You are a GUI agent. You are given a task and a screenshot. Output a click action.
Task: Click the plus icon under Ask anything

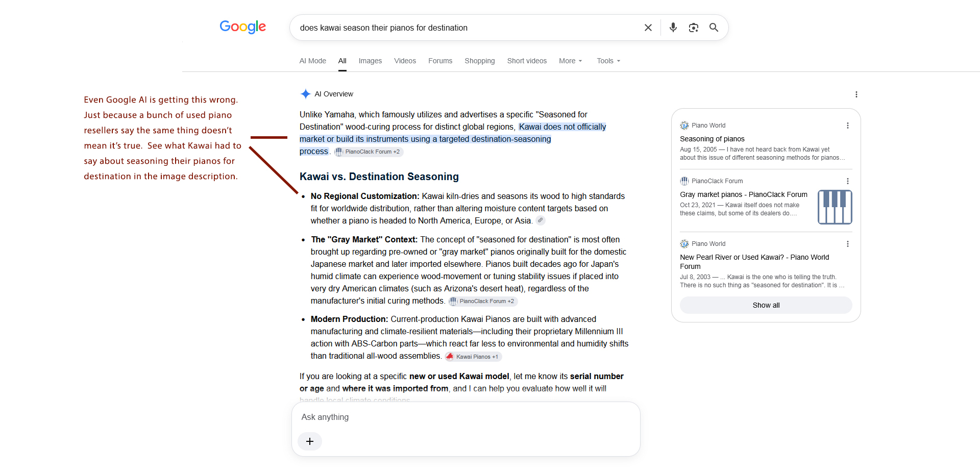310,441
